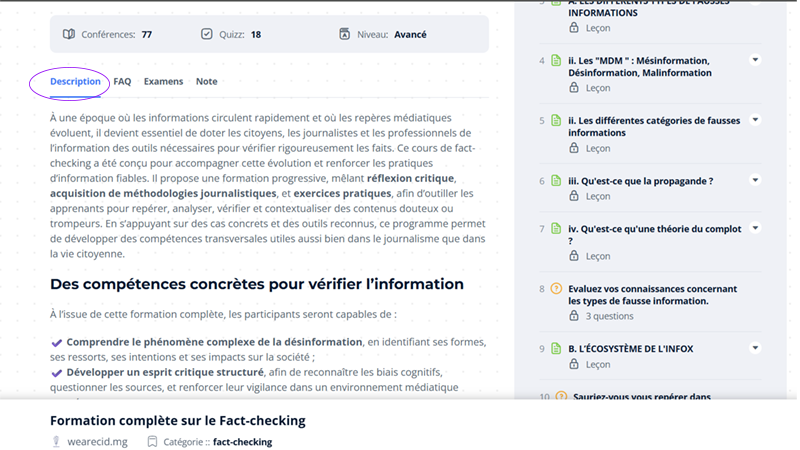Open 'Les différentes catégories de fausses informations'
800x450 pixels.
(x=654, y=127)
